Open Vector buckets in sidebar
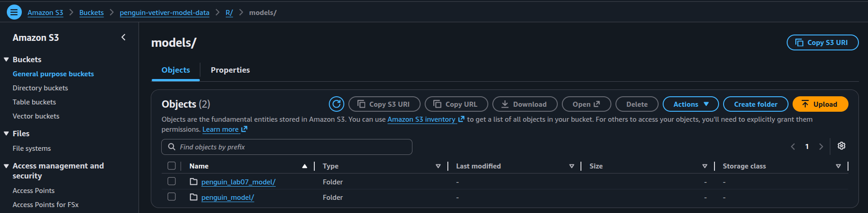This screenshot has width=868, height=213. 36,116
